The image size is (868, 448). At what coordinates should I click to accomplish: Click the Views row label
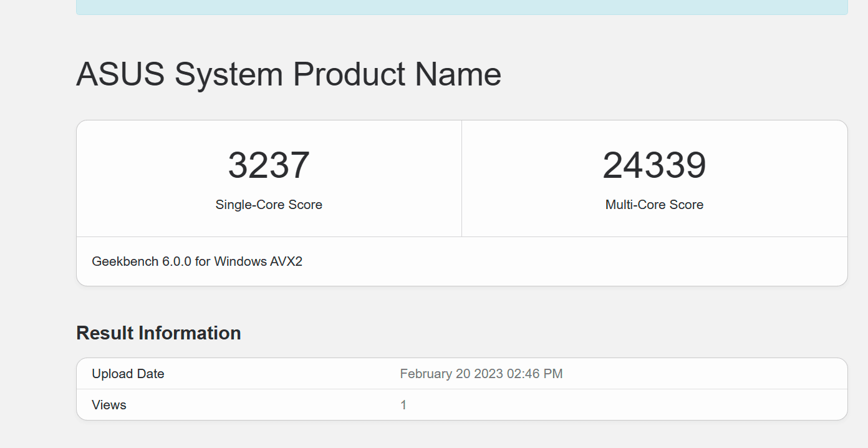coord(109,405)
